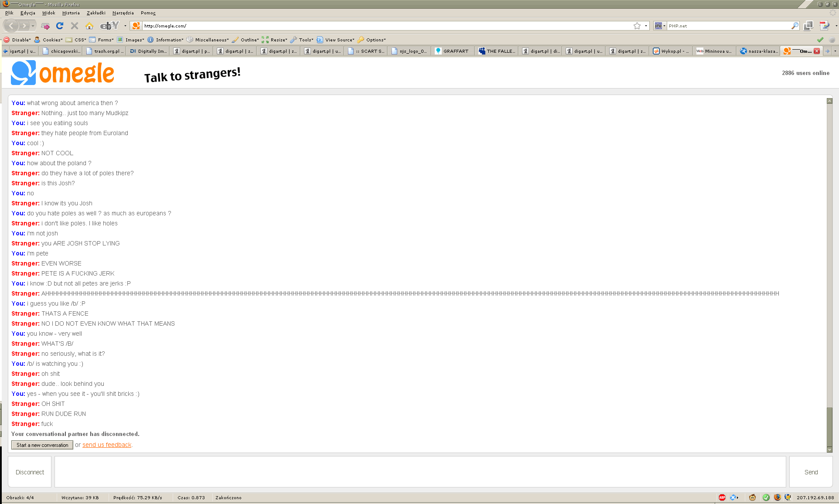Open the Widok menu
The image size is (839, 504).
(x=48, y=13)
